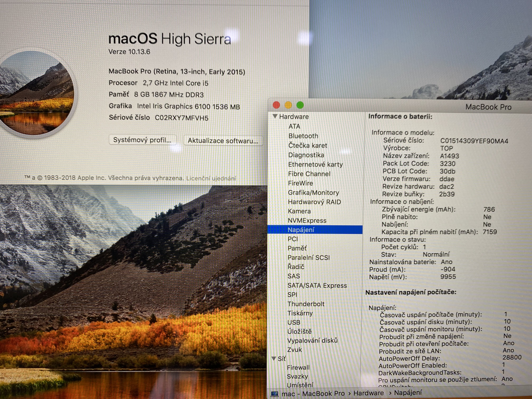Open Systémový profil

coord(142,140)
